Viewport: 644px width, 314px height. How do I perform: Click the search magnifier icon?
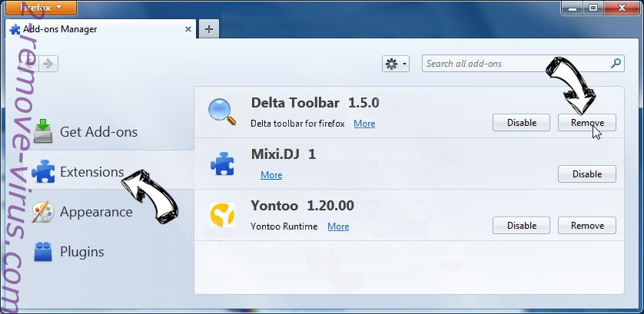(616, 64)
